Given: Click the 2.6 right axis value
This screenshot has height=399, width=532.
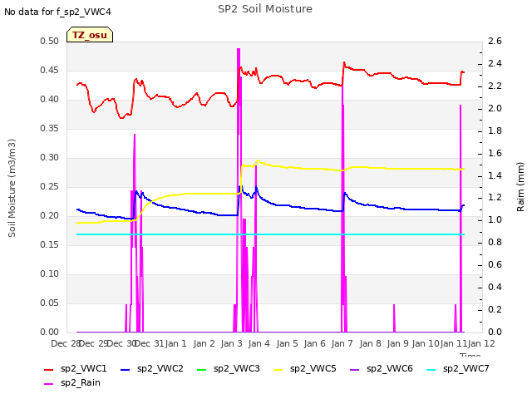Looking at the screenshot, I should coord(495,41).
